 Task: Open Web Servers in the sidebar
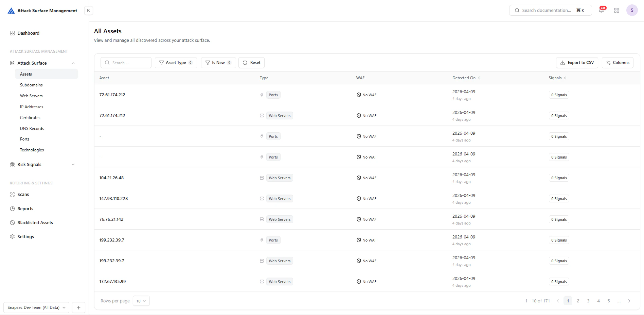[31, 96]
